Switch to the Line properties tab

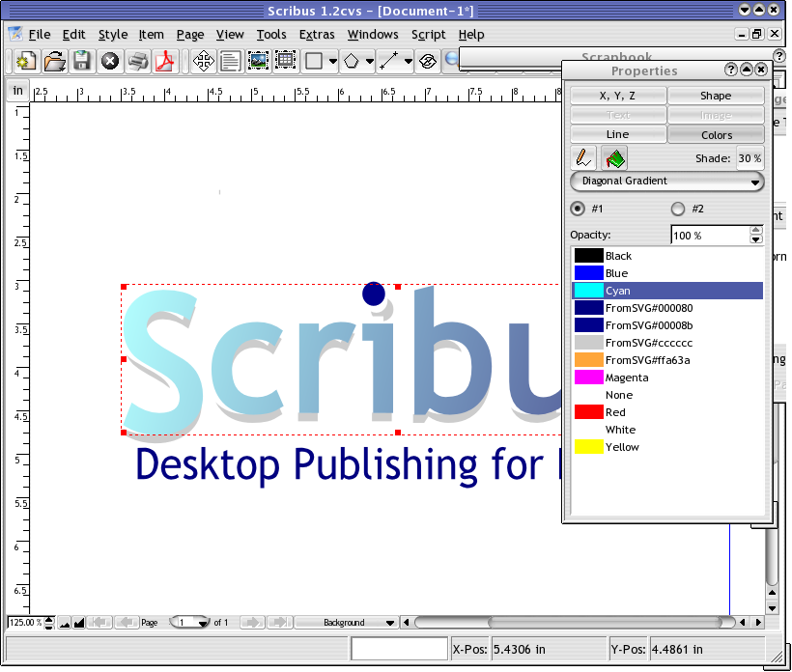tap(618, 134)
